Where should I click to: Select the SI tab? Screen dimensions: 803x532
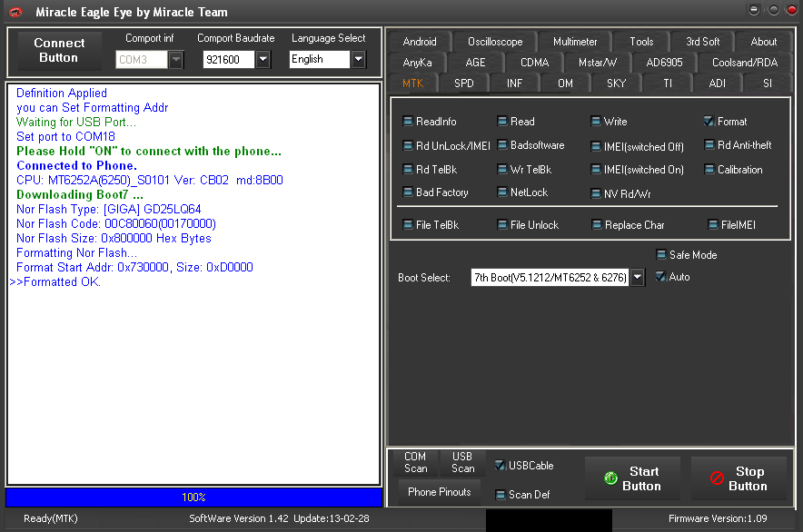pos(768,84)
